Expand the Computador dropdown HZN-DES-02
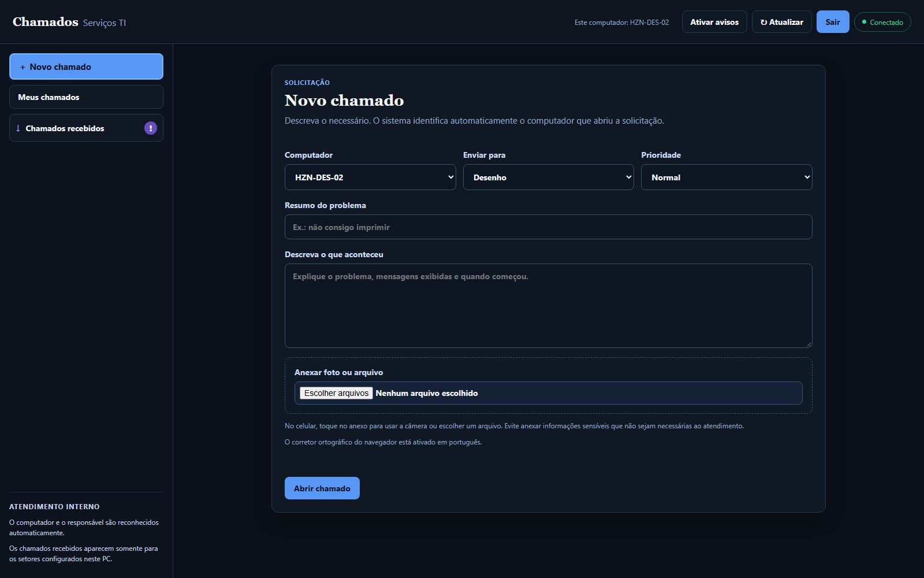 click(x=370, y=177)
